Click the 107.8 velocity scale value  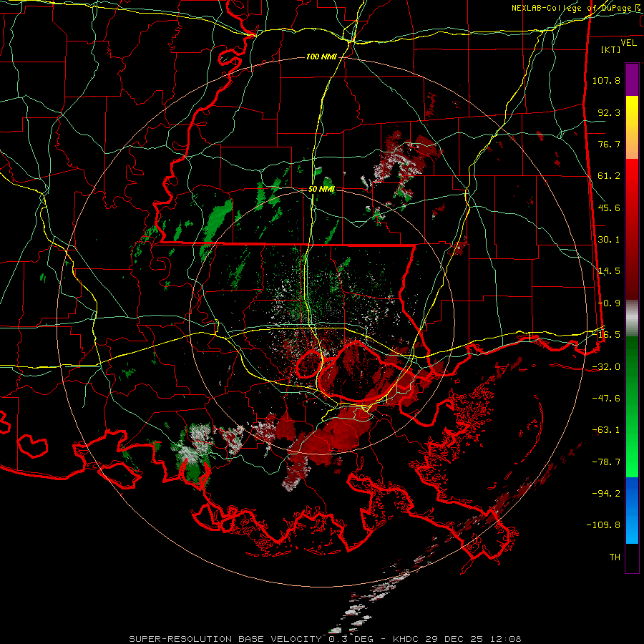click(x=606, y=80)
